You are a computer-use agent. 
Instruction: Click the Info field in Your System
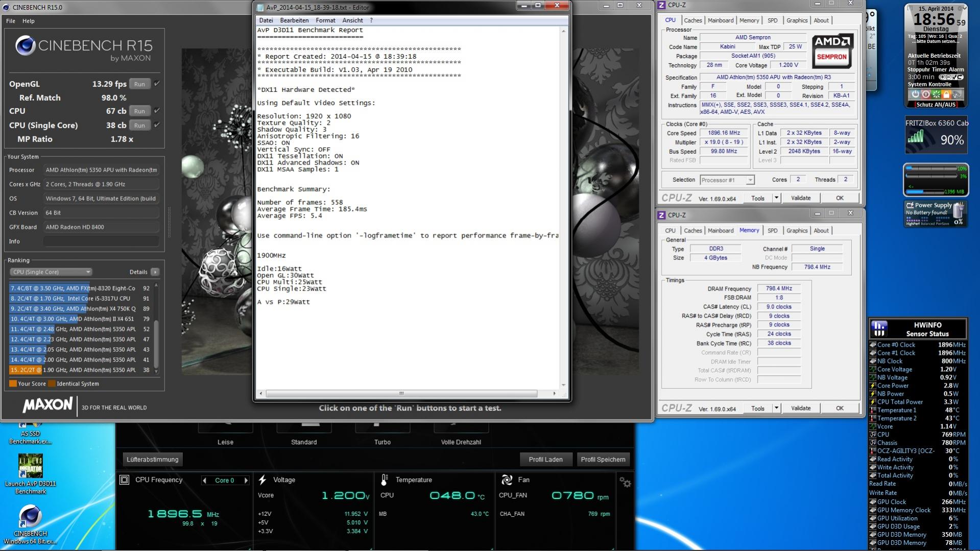coord(101,242)
